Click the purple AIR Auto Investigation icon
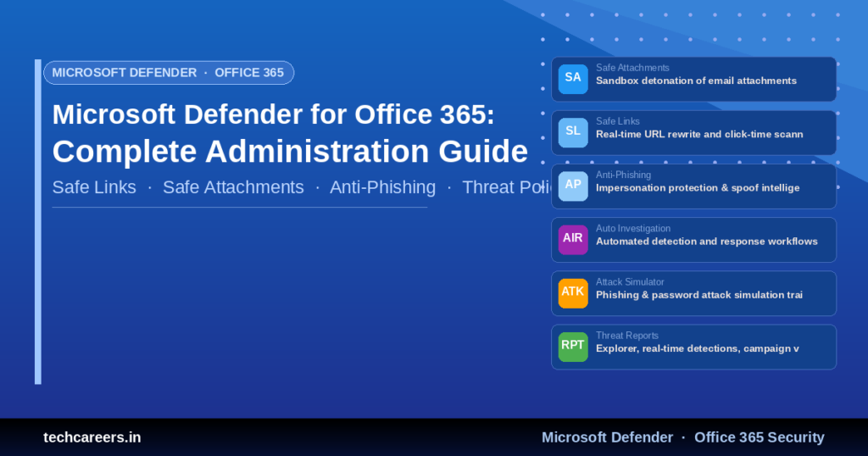This screenshot has height=456, width=868. [x=573, y=240]
